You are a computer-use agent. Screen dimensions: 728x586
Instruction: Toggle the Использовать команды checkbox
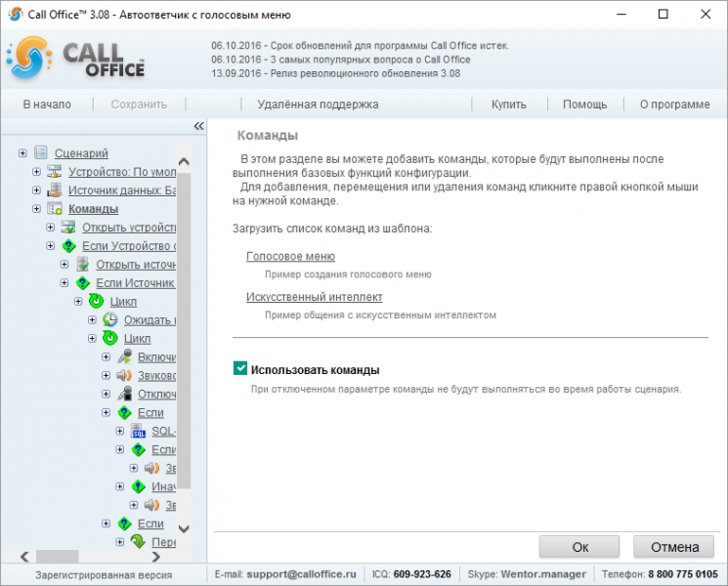pos(240,368)
